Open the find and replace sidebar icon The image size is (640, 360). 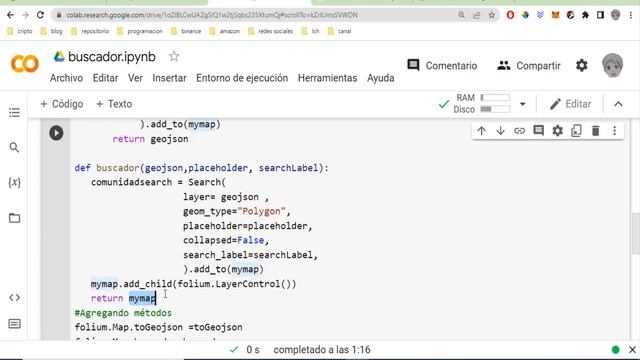click(14, 147)
